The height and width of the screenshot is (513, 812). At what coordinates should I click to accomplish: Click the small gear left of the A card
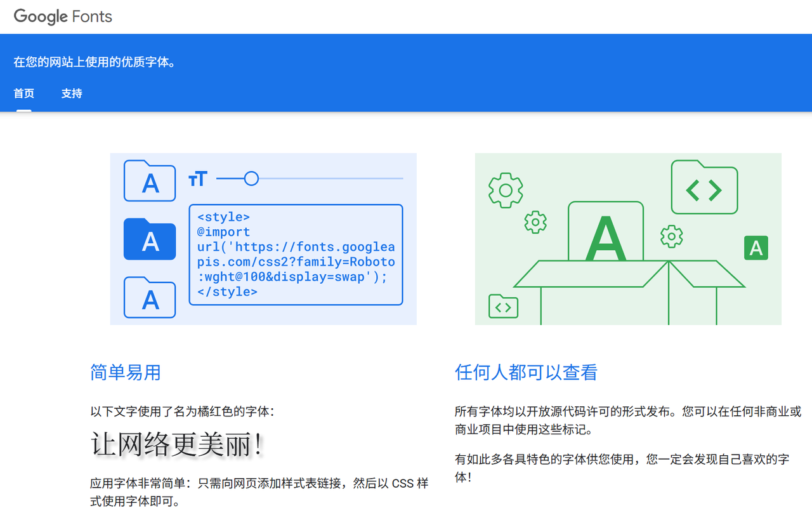click(535, 222)
